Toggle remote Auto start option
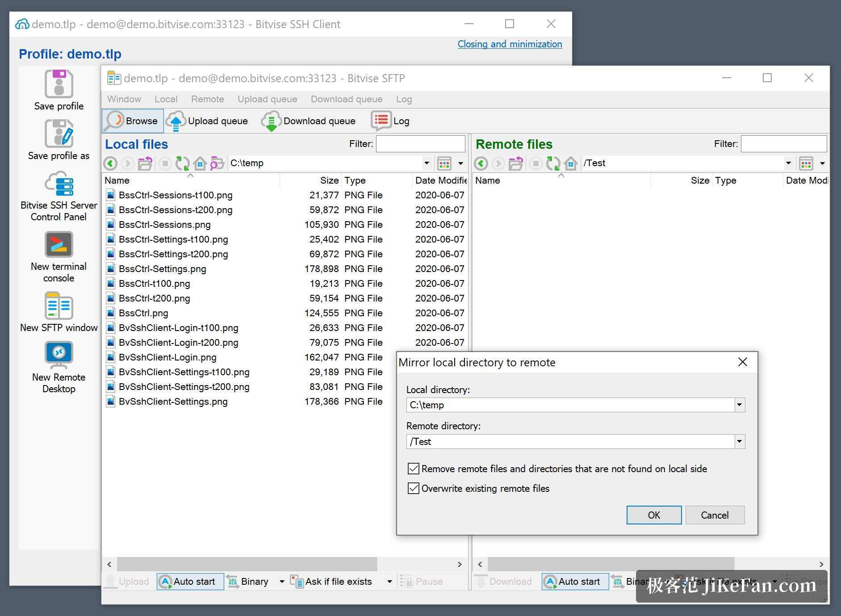 pos(575,582)
